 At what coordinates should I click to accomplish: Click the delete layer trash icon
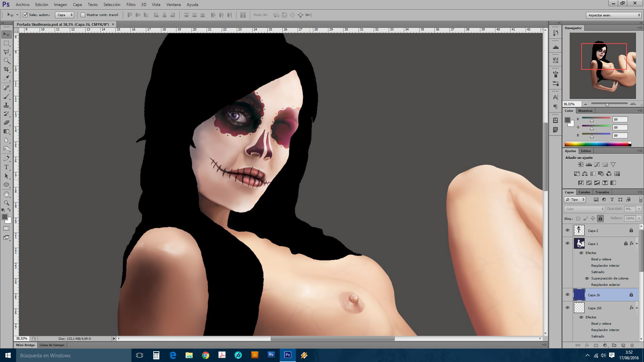pos(632,345)
